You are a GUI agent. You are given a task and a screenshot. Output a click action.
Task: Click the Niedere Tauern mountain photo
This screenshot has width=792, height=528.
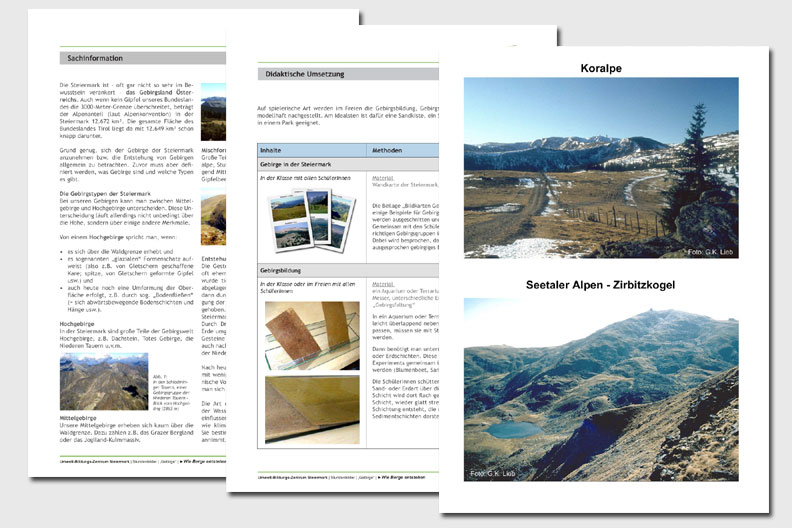pos(104,381)
